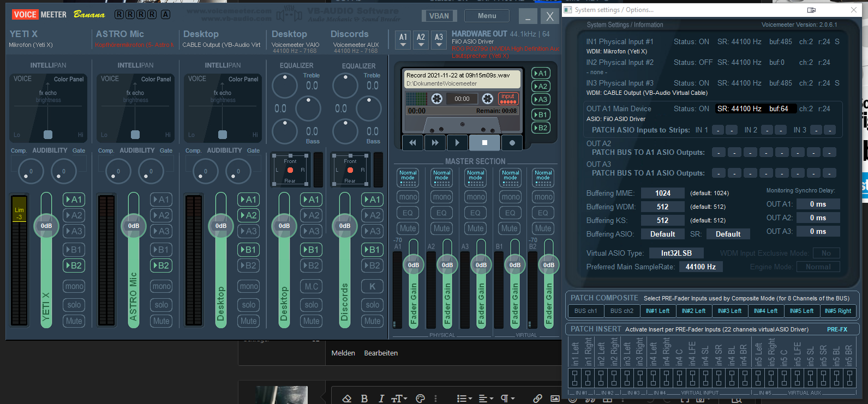Open the VBAN panel
This screenshot has height=404, width=868.
tap(439, 16)
